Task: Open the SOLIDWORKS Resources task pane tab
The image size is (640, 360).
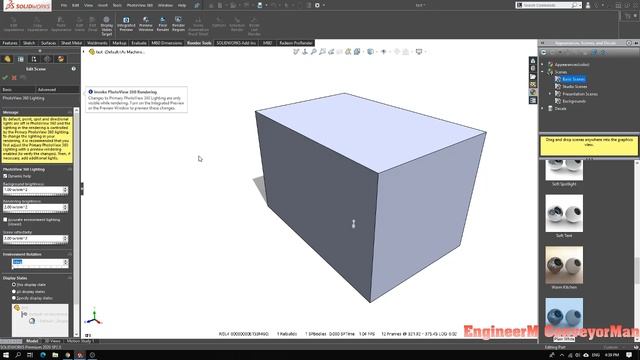Action: (x=533, y=61)
